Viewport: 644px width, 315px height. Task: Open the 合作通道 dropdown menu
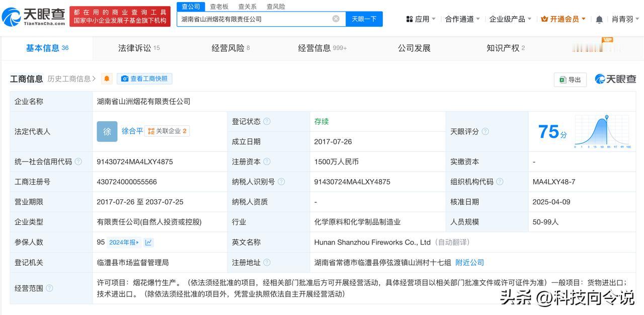[x=462, y=19]
